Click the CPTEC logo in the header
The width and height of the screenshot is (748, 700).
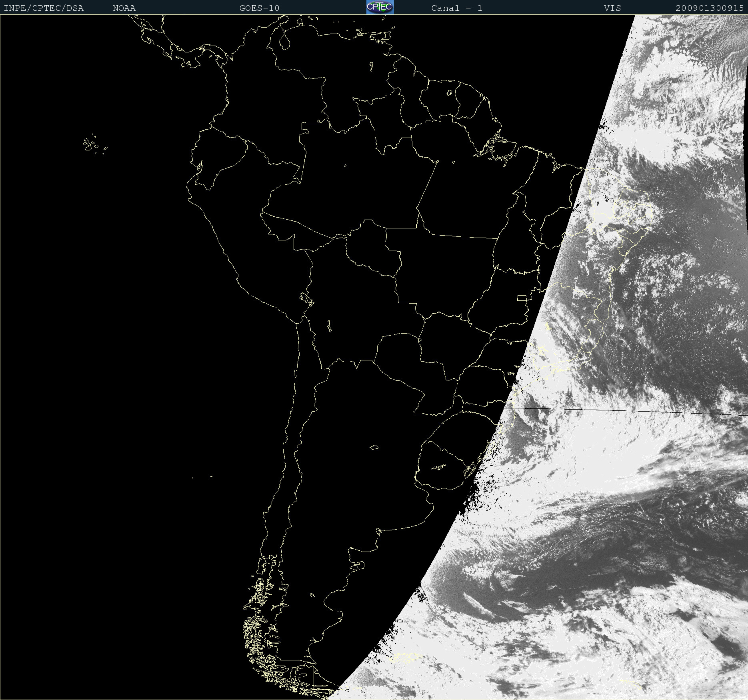[x=380, y=7]
